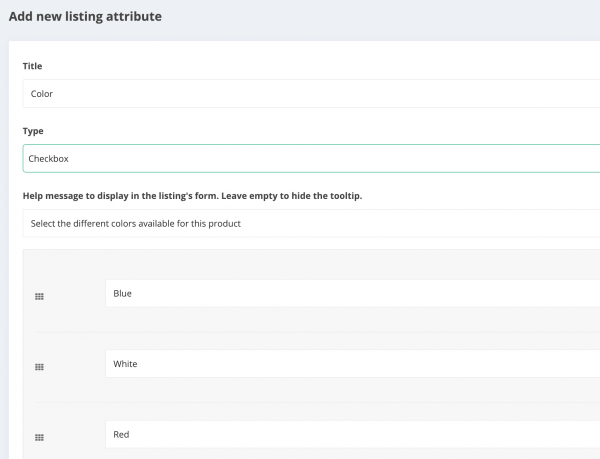Viewport: 600px width, 459px height.
Task: Click the grid handle icon beside White
Action: tap(39, 367)
